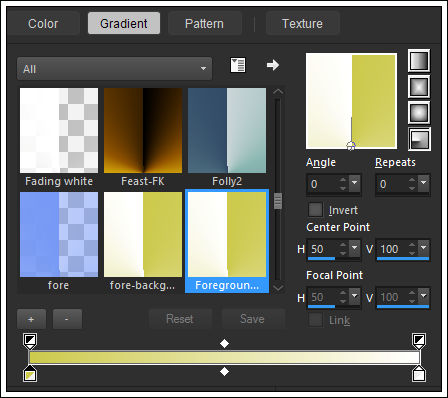Image resolution: width=448 pixels, height=398 pixels.
Task: Select the Linear gradient style icon
Action: click(419, 61)
